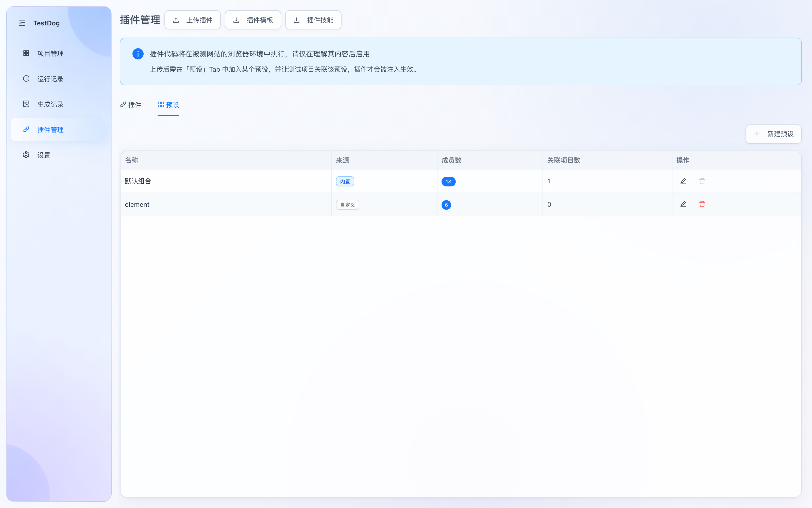The image size is (812, 508).
Task: Open 设置 in the sidebar
Action: (59, 155)
